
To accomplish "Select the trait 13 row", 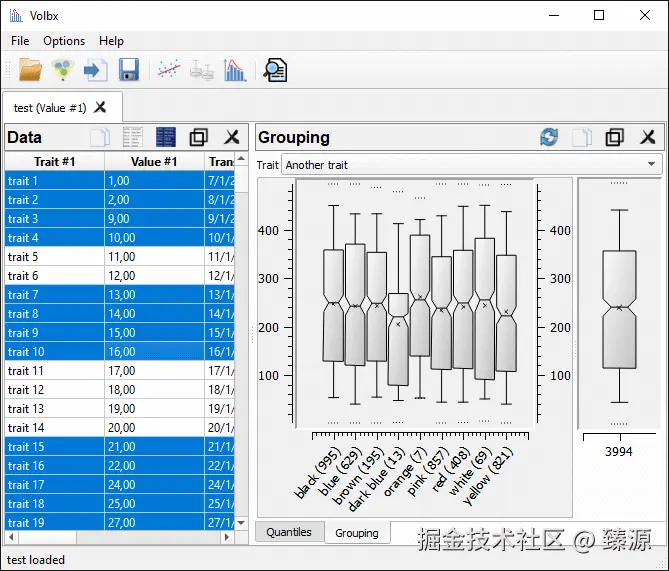I will tap(119, 409).
